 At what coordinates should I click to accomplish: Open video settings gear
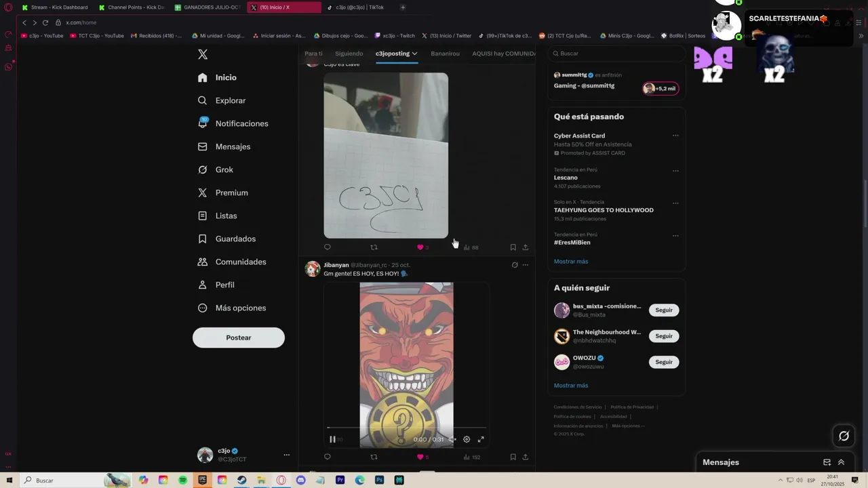pos(467,439)
